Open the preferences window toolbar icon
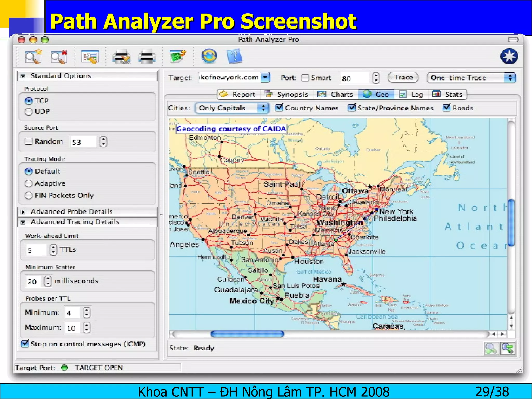The width and height of the screenshot is (532, 399). point(90,57)
